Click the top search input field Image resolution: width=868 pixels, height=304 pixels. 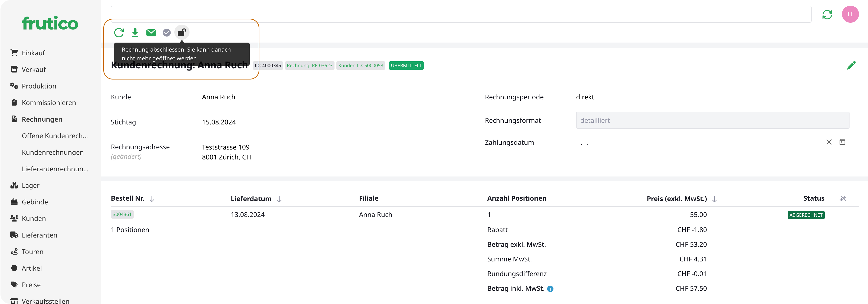(461, 14)
